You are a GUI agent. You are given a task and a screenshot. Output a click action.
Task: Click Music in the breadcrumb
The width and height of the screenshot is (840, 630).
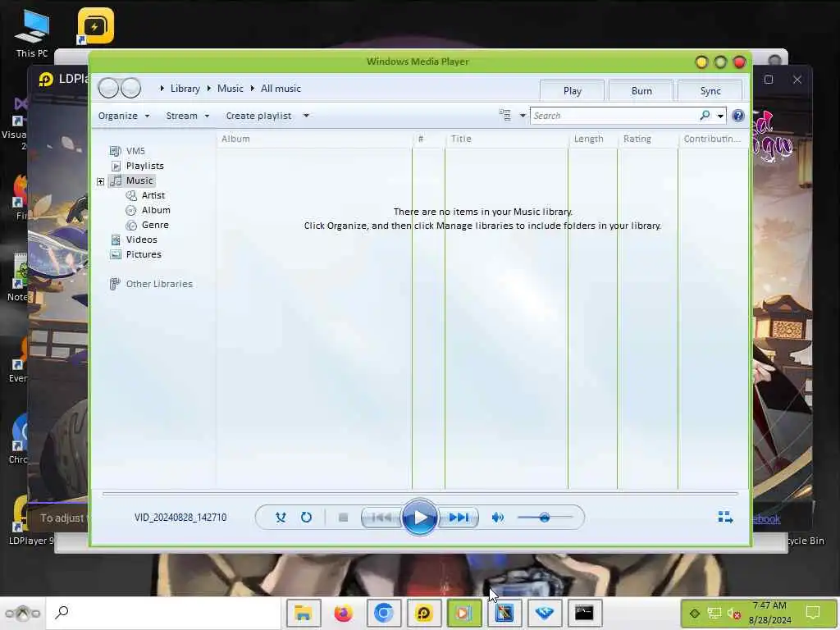pos(231,89)
